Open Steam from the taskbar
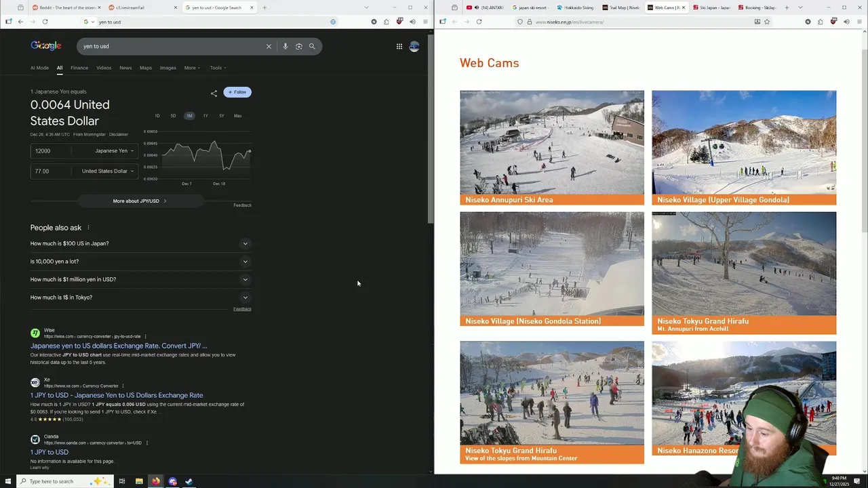The image size is (868, 488). (189, 481)
